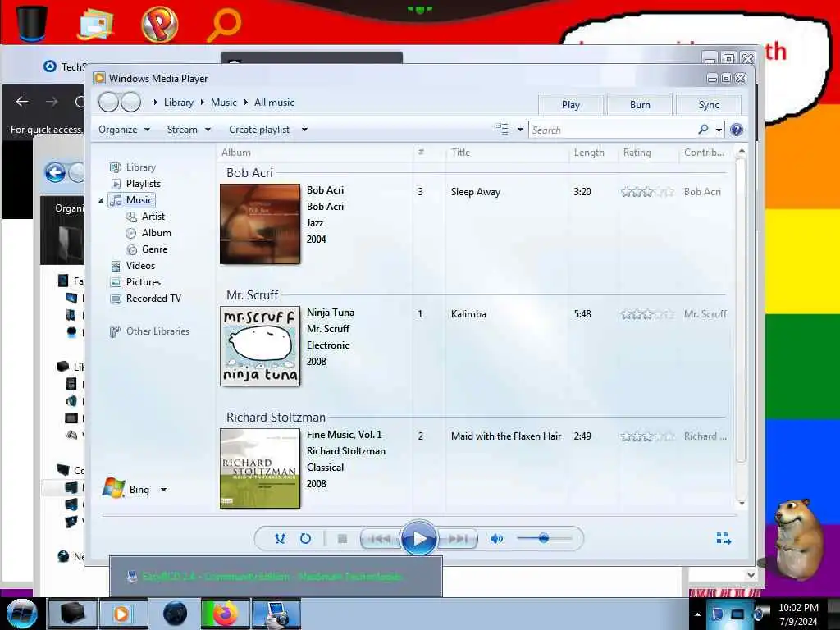
Task: Select the Kalimba track
Action: pos(468,314)
